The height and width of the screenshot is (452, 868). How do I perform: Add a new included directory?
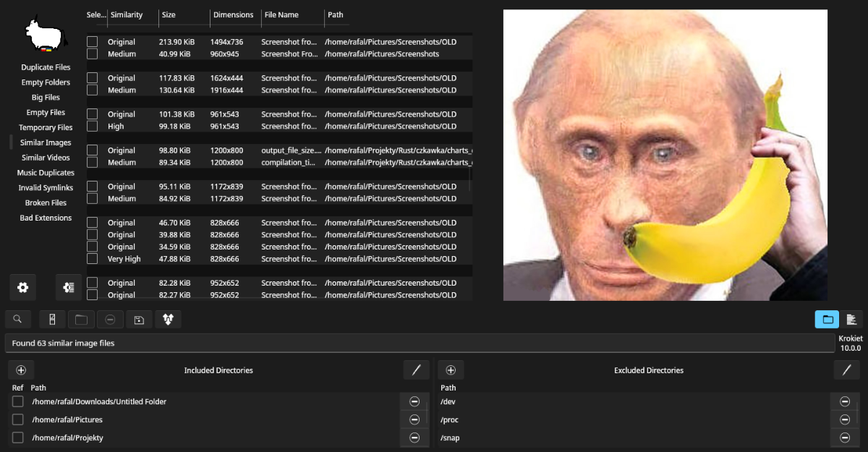(21, 370)
